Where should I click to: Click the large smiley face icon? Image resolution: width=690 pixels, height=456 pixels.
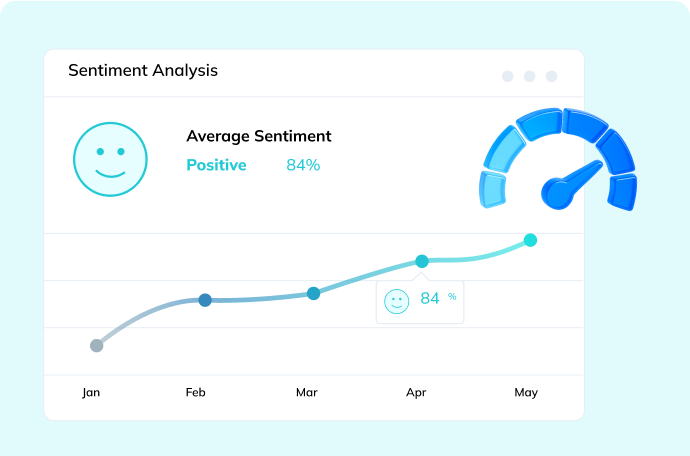coord(110,159)
